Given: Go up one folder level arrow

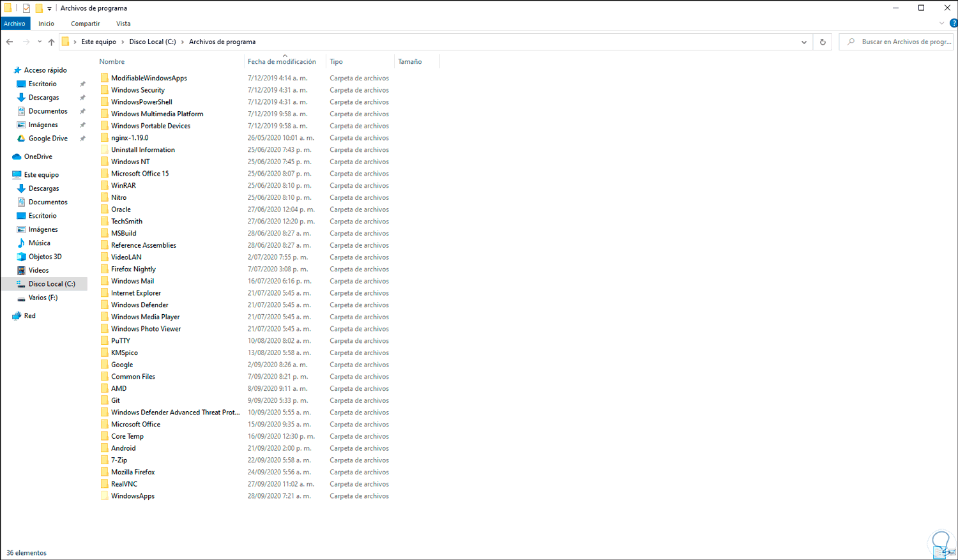Looking at the screenshot, I should pos(51,42).
